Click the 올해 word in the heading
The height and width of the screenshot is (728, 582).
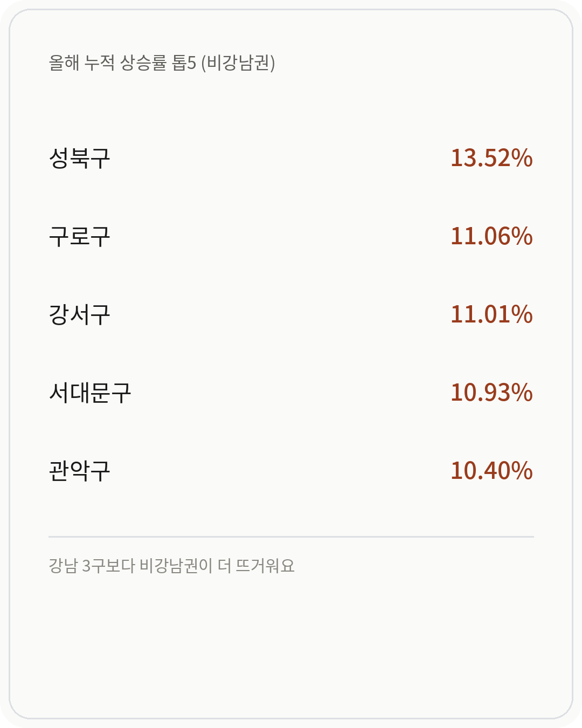tap(64, 63)
